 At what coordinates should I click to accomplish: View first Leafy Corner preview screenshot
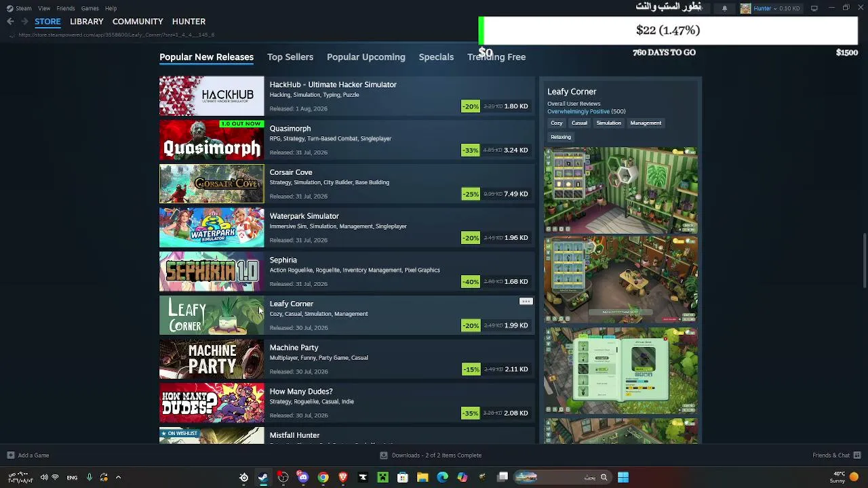pos(621,190)
